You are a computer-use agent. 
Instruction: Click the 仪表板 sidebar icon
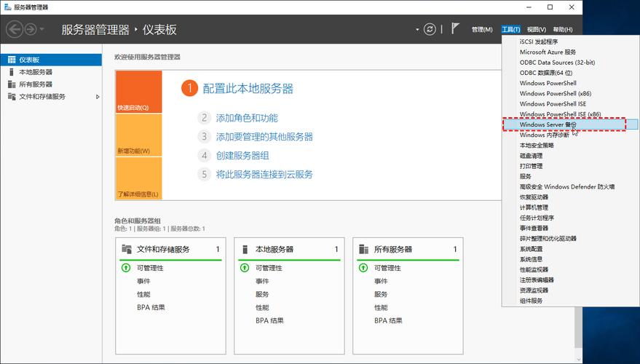click(12, 60)
